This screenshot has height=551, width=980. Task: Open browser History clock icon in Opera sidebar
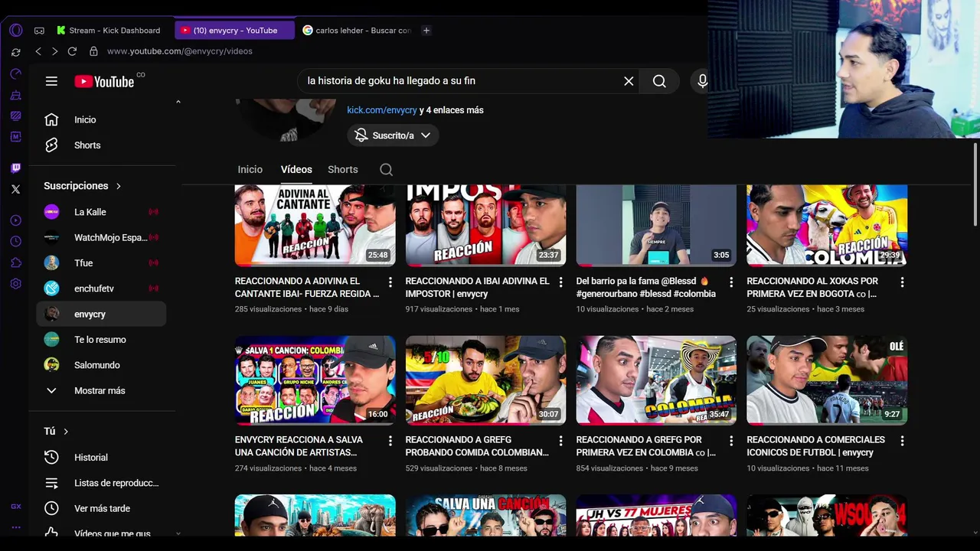coord(16,241)
